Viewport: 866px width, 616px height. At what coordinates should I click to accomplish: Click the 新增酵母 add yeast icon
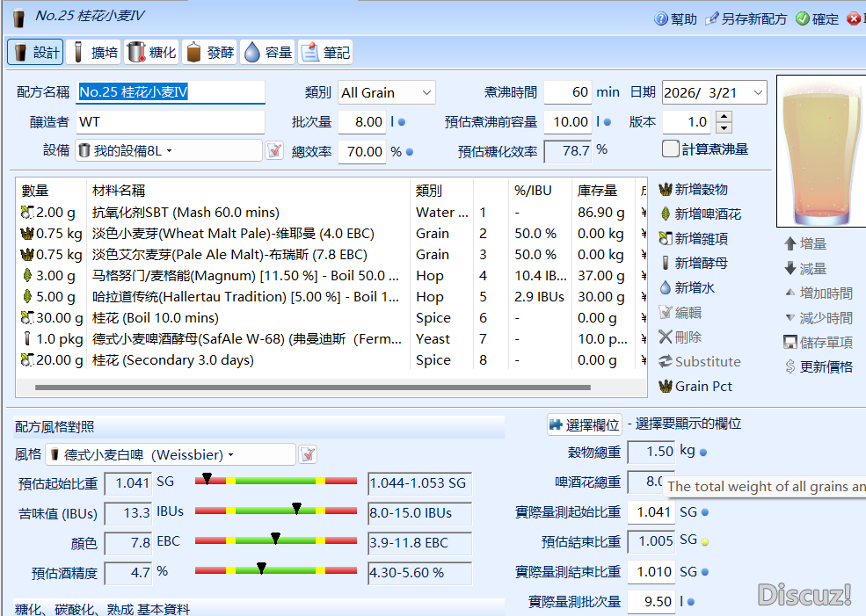coord(666,264)
